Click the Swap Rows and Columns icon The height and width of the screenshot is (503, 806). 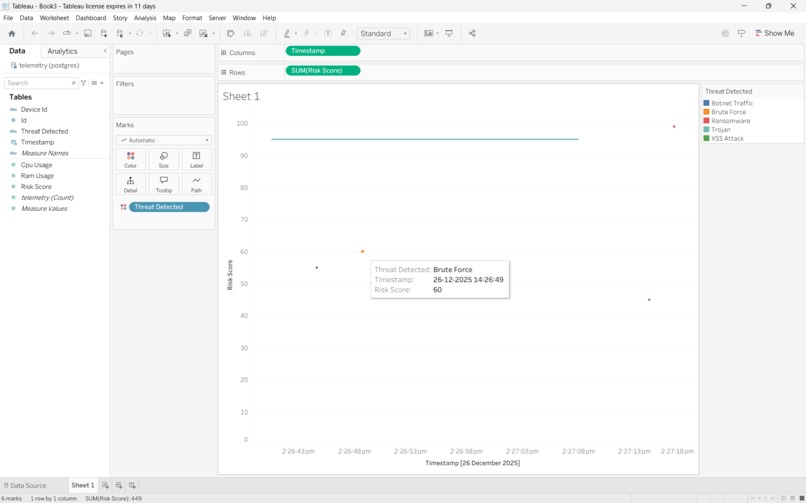231,33
